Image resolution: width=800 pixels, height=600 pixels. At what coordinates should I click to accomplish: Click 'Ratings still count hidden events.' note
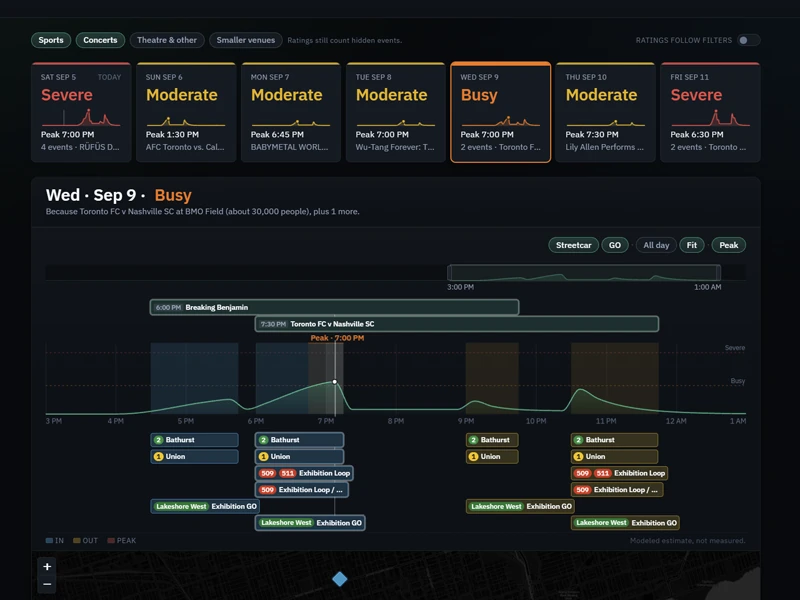[x=344, y=40]
